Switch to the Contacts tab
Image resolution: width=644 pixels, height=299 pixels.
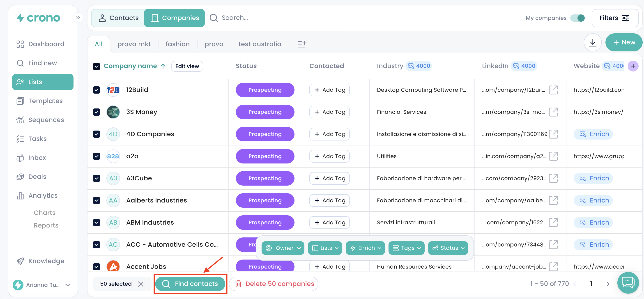click(118, 18)
